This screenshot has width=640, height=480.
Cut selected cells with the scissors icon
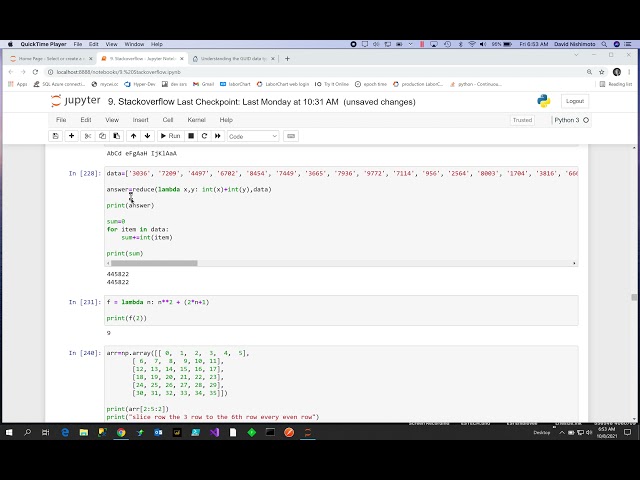(87, 136)
